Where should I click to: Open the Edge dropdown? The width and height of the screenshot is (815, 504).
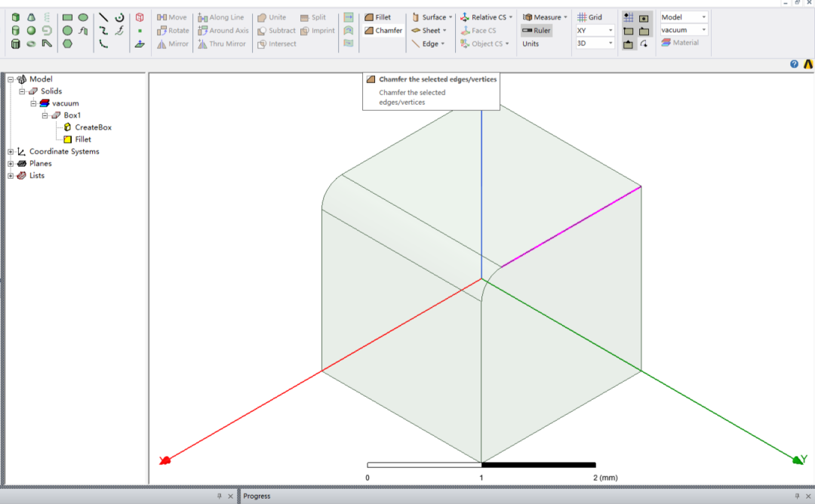[429, 44]
